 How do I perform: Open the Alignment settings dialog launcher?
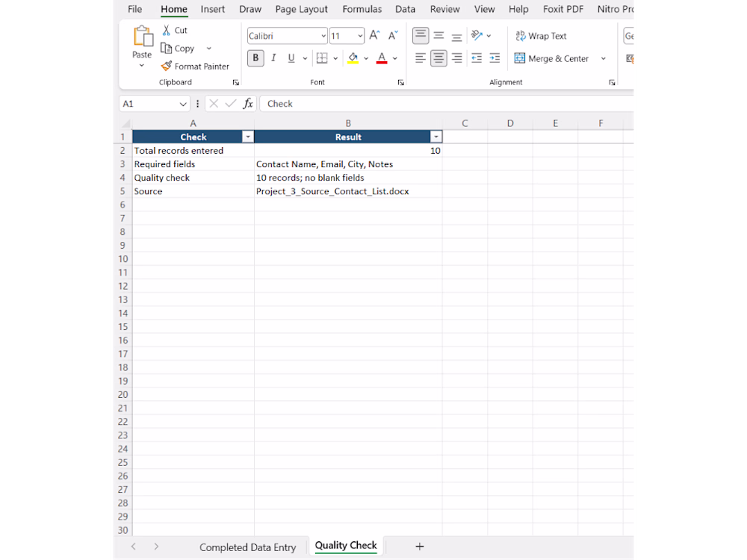tap(613, 82)
